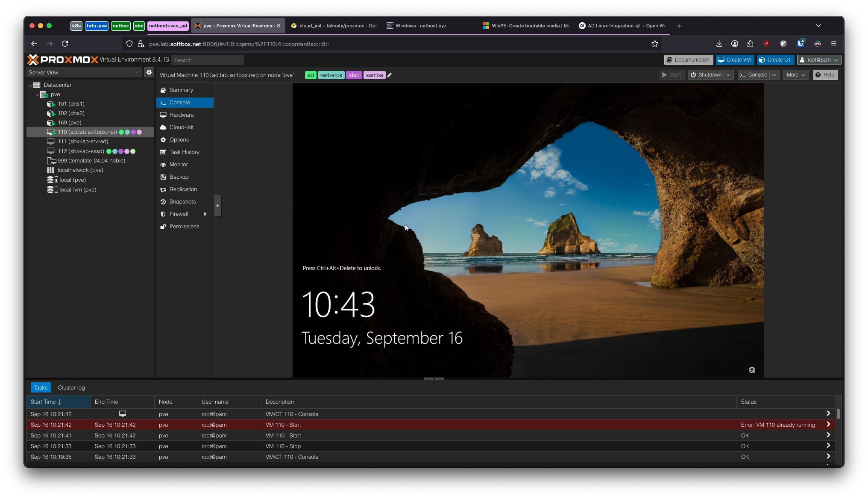
Task: Open the Shutdown dropdown arrow
Action: (729, 74)
